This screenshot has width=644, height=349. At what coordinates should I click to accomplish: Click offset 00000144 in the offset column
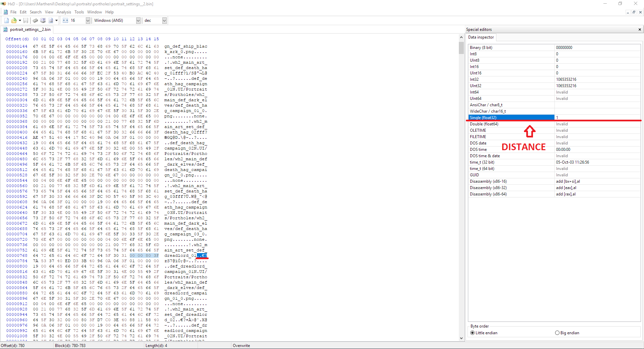pos(17,46)
